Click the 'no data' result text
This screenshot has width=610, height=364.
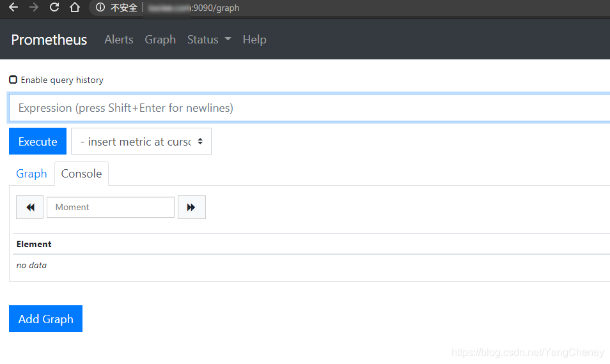pos(31,265)
